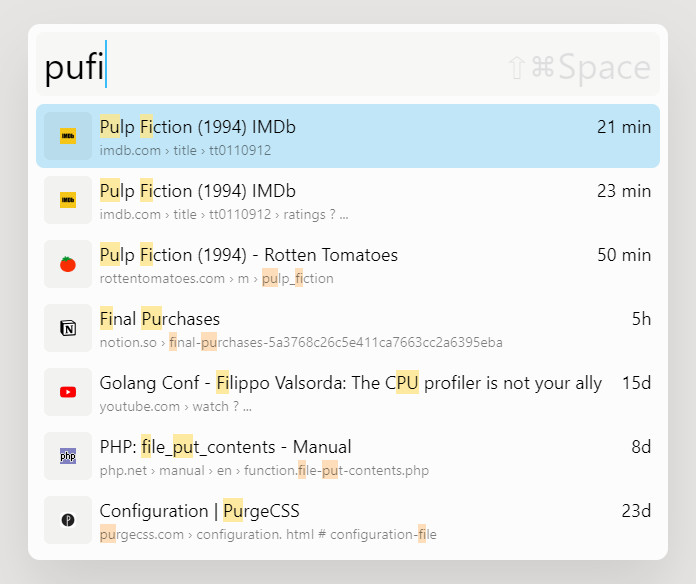
Task: Click the imdb.com ratings URL path
Action: pyautogui.click(x=224, y=214)
